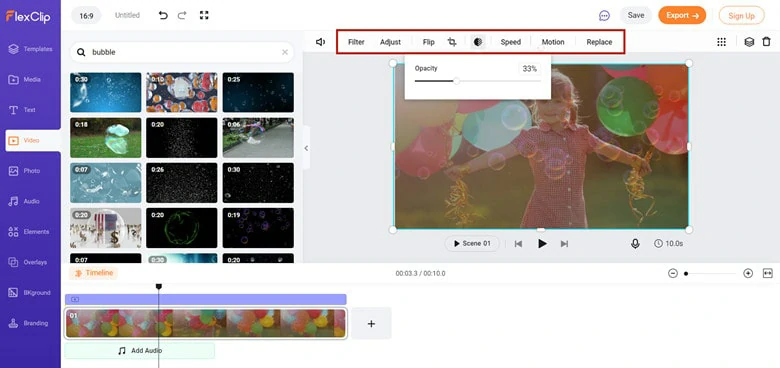This screenshot has height=368, width=780.
Task: Click the bubble search input field
Action: pos(182,52)
